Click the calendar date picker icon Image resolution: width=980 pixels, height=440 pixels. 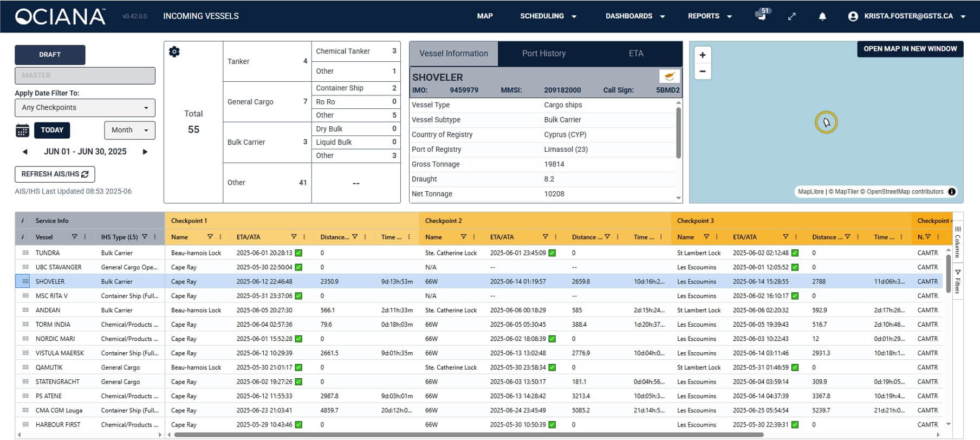22,131
